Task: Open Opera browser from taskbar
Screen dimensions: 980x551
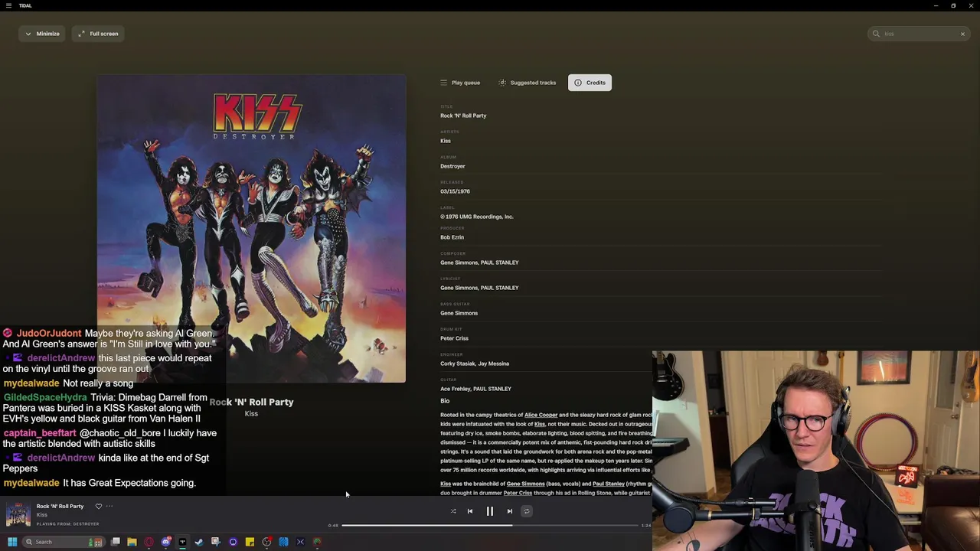Action: (149, 542)
